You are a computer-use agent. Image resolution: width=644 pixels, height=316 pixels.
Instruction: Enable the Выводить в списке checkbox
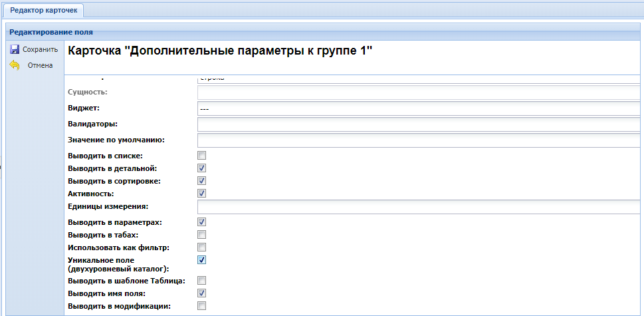(202, 155)
